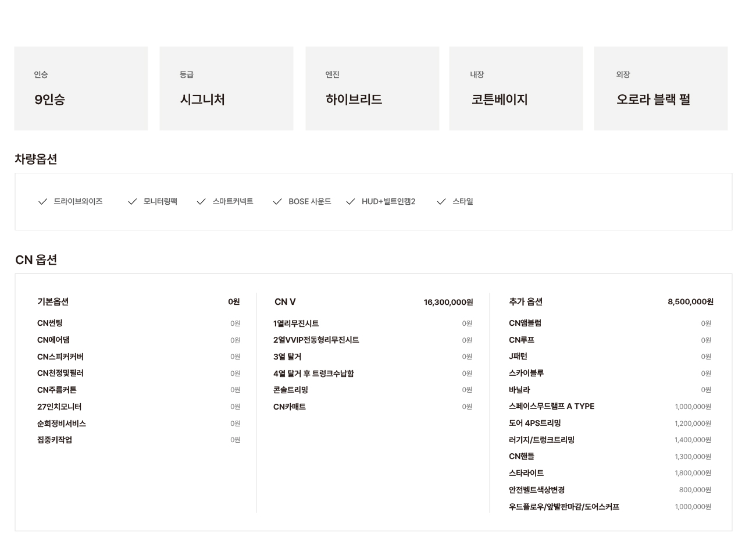Click the CN V column header
Image resolution: width=756 pixels, height=555 pixels.
tap(285, 302)
